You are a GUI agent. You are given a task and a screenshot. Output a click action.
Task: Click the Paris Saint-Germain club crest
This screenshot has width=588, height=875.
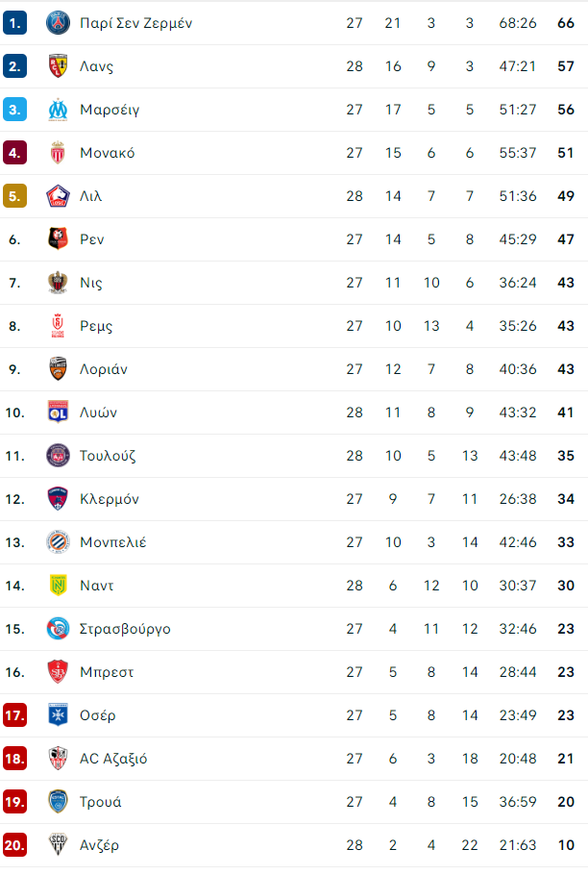tap(58, 23)
